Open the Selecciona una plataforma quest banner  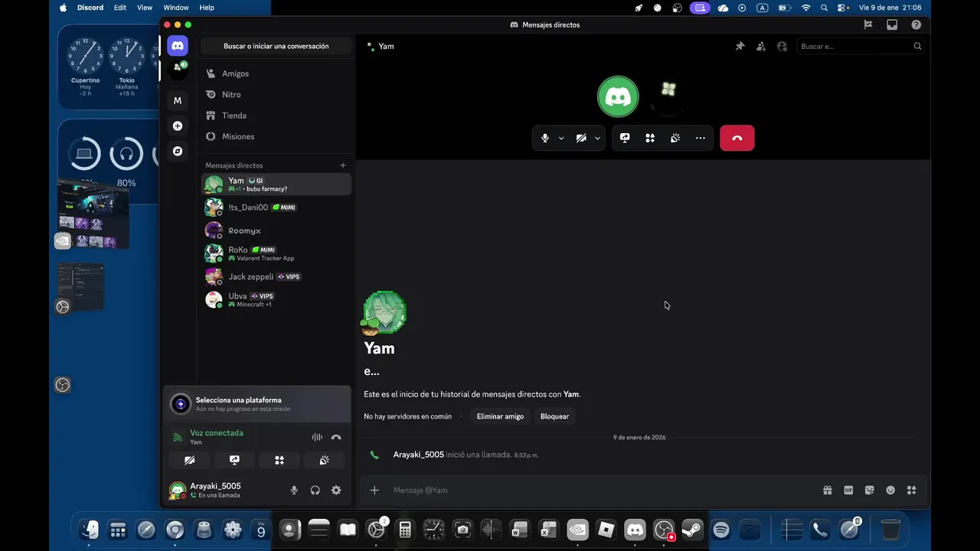point(257,404)
